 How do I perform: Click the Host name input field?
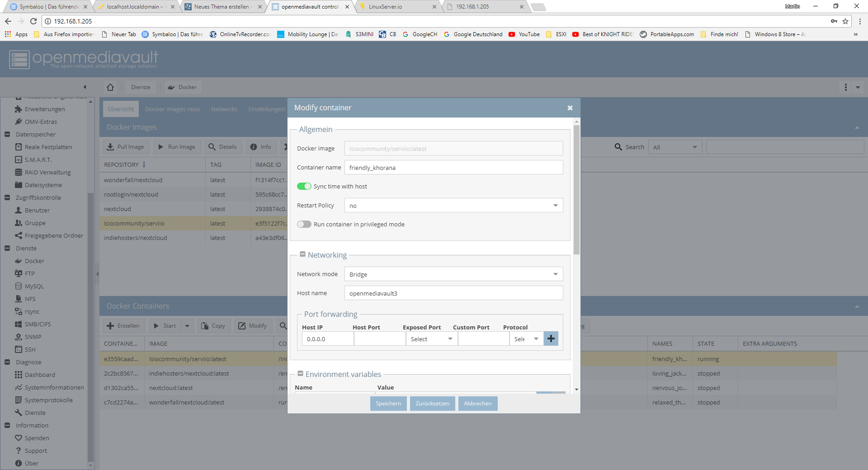pyautogui.click(x=453, y=293)
